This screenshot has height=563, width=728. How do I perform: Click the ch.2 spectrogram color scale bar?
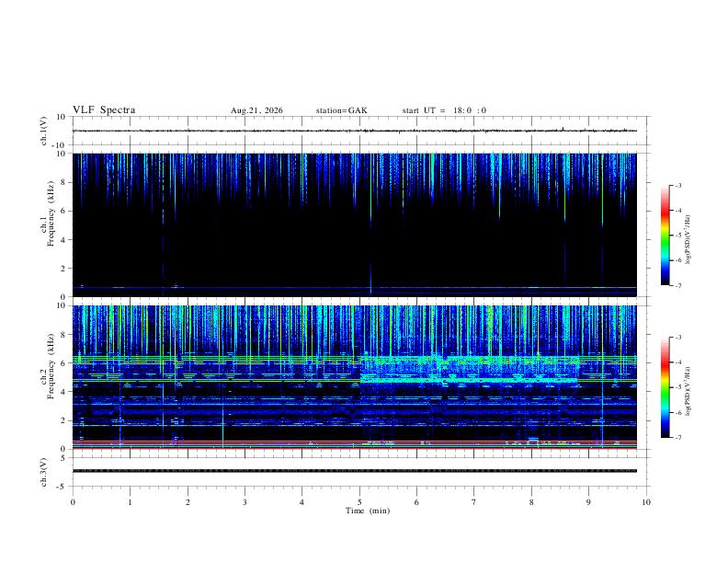pos(665,387)
